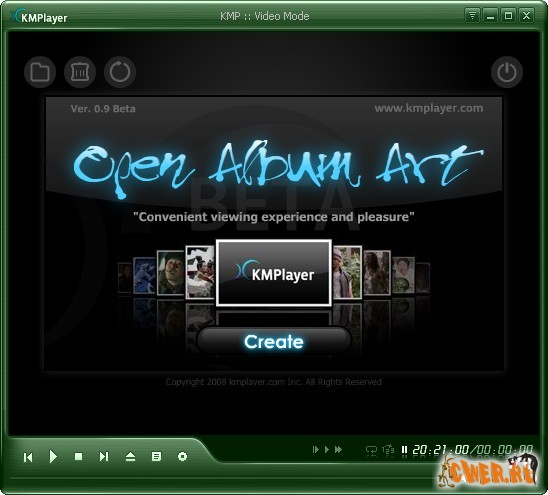Skip to the previous track
548x495 pixels.
click(28, 457)
